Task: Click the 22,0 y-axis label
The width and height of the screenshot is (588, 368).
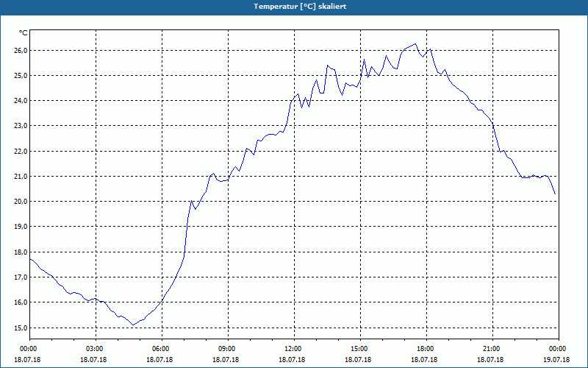Action: tap(21, 152)
